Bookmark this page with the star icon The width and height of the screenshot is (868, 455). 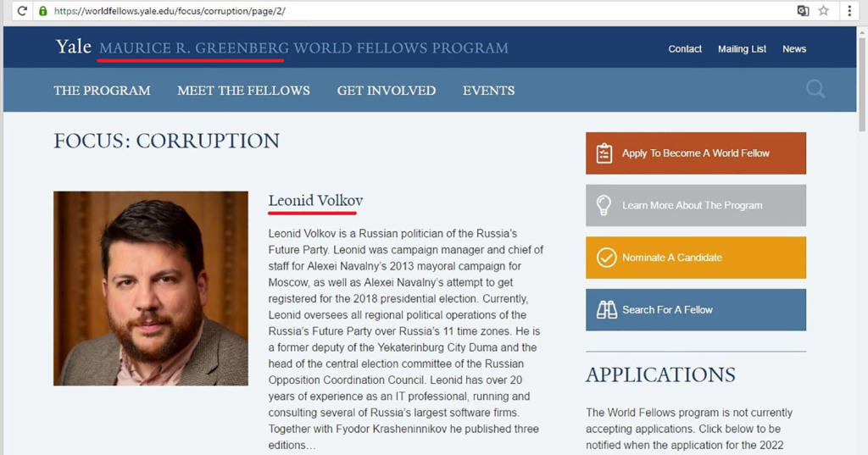coord(824,11)
